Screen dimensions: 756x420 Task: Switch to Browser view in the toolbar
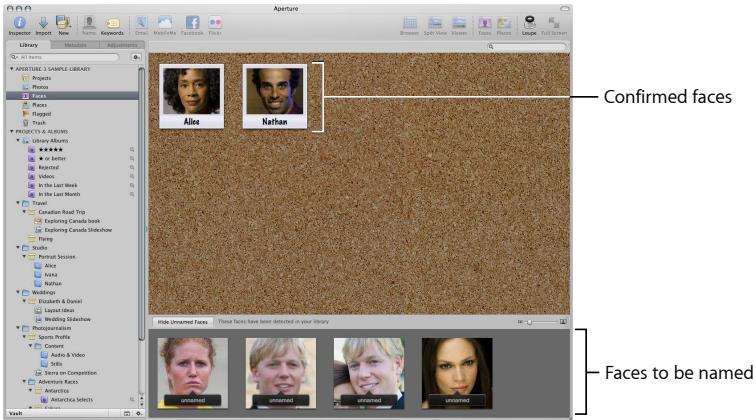pos(409,26)
